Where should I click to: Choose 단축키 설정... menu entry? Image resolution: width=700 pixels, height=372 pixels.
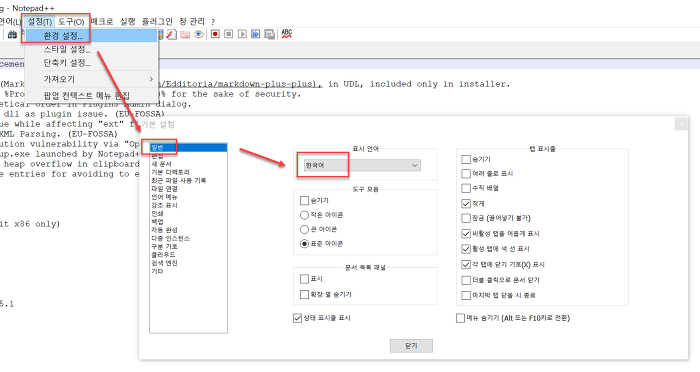[x=91, y=63]
